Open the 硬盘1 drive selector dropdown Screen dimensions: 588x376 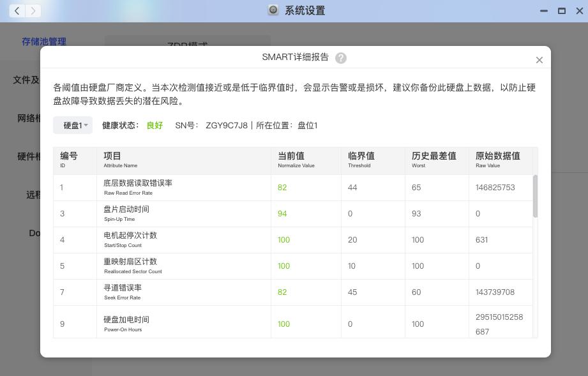73,125
